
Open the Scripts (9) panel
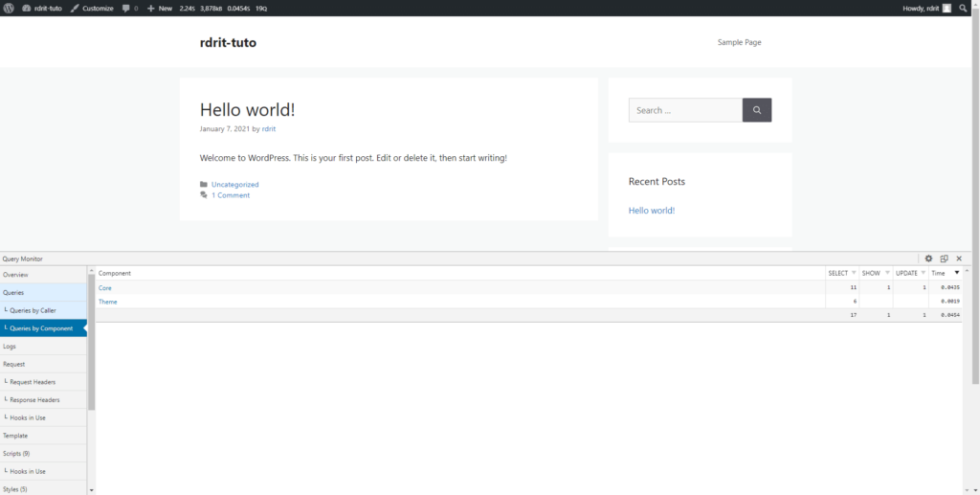pyautogui.click(x=16, y=453)
